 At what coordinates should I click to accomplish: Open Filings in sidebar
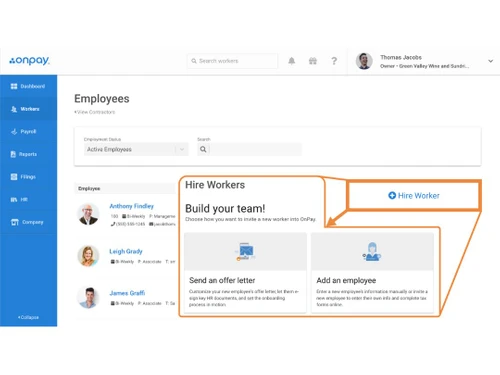28,177
